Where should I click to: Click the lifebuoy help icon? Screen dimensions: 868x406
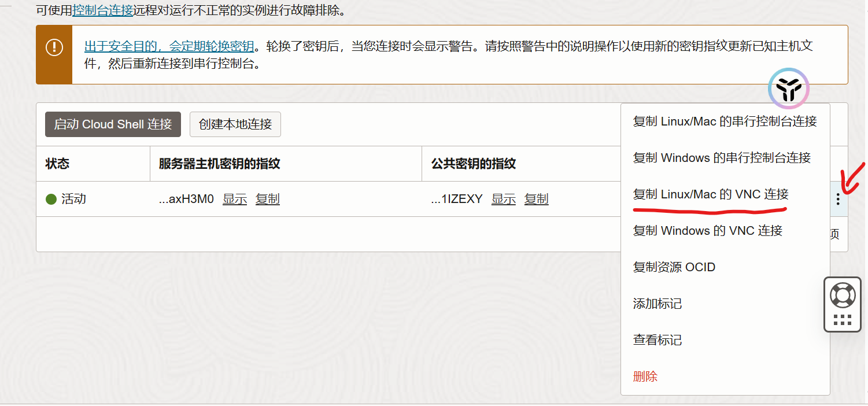(842, 295)
